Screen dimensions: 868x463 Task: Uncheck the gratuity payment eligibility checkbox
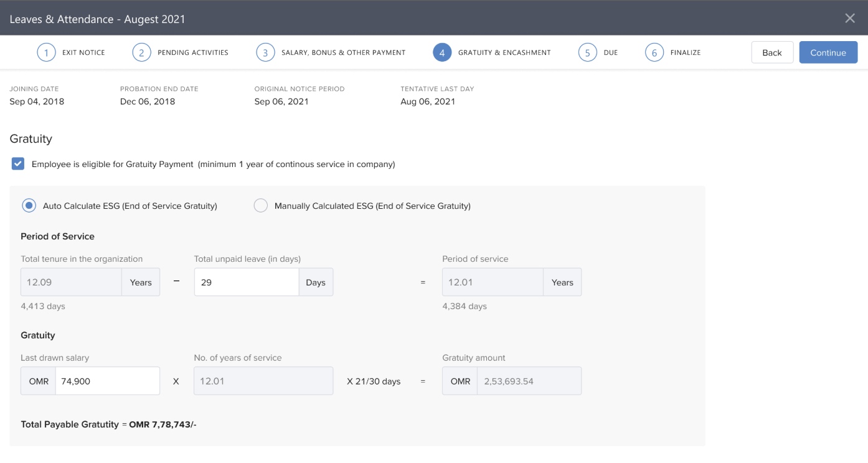[18, 164]
